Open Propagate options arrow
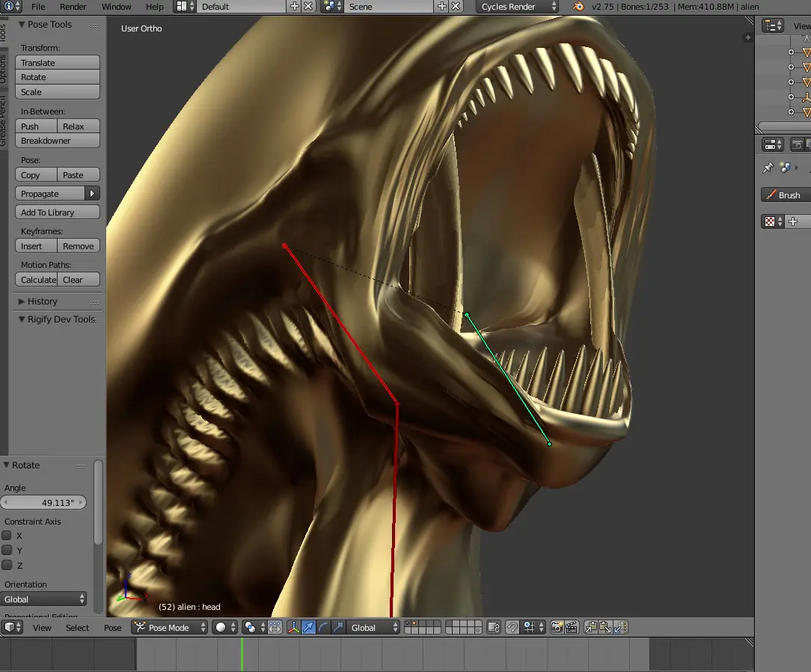The width and height of the screenshot is (811, 672). 92,194
